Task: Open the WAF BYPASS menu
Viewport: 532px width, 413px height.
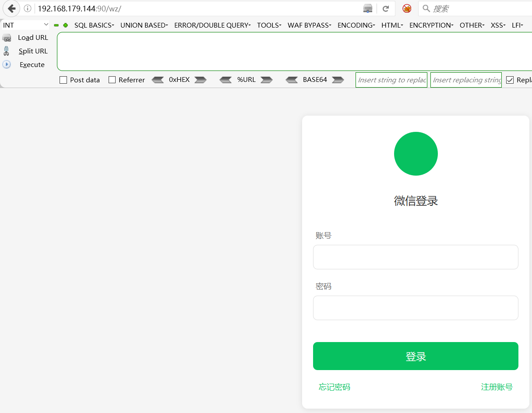Action: 310,25
